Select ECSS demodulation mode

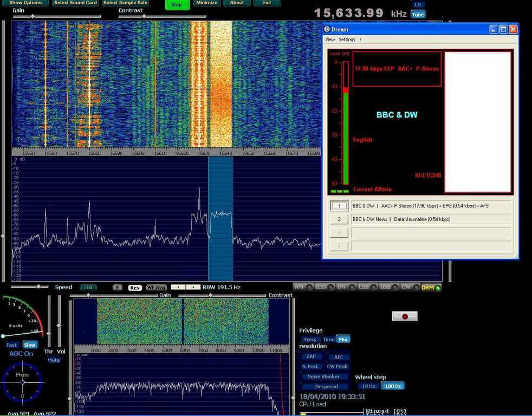click(x=325, y=287)
